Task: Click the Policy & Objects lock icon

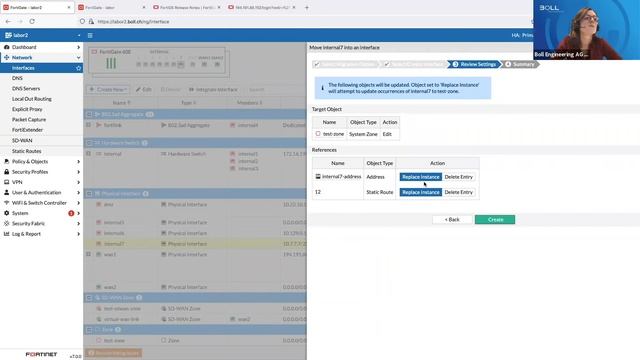Action: pos(7,162)
